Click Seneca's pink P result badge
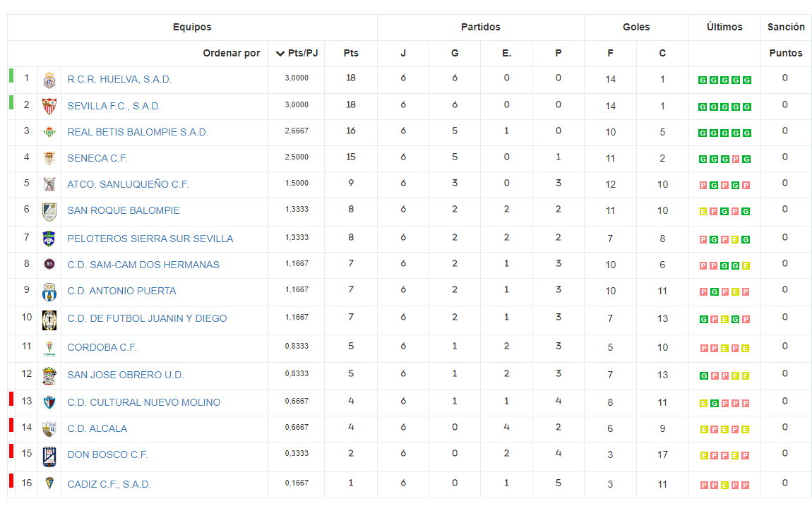812x506 pixels. 735,159
